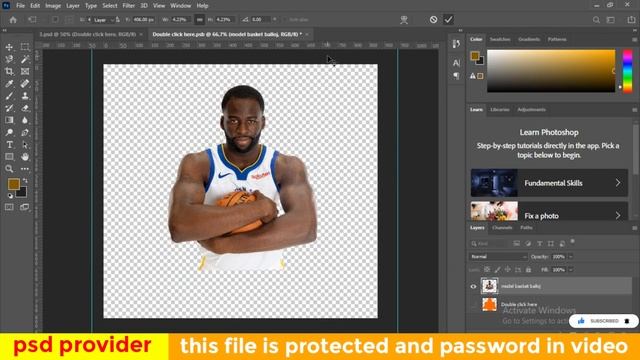Screen dimensions: 640x360
Task: Switch foreground and background colors
Action: click(x=25, y=180)
